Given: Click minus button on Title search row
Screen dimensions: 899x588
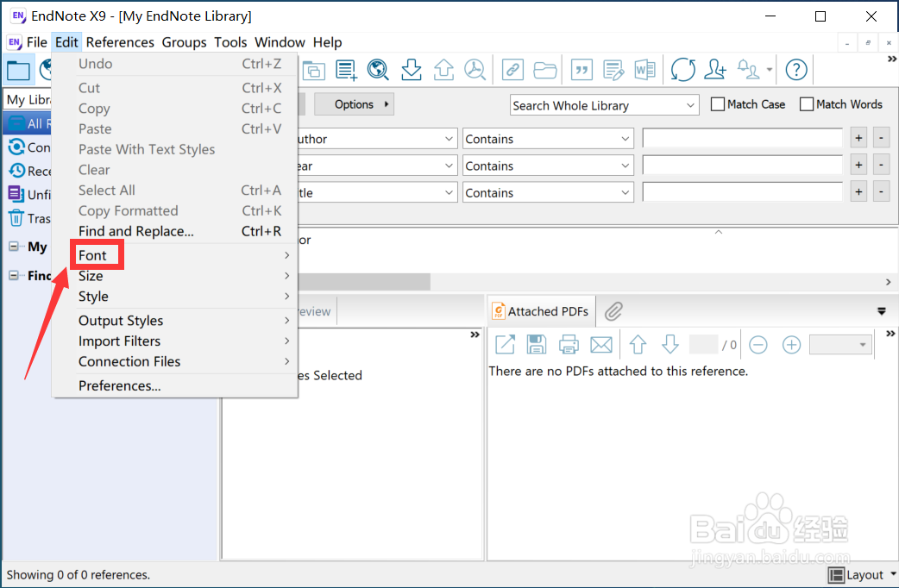Looking at the screenshot, I should pyautogui.click(x=881, y=192).
